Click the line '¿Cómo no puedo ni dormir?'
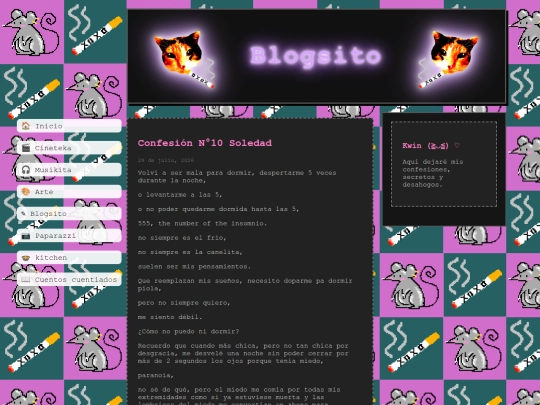The image size is (540, 405). click(x=188, y=331)
